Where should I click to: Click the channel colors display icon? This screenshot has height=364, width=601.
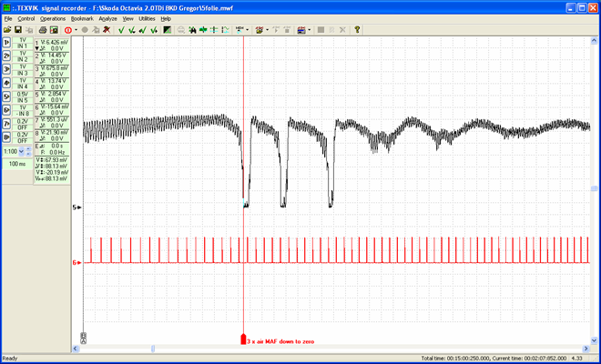[301, 29]
